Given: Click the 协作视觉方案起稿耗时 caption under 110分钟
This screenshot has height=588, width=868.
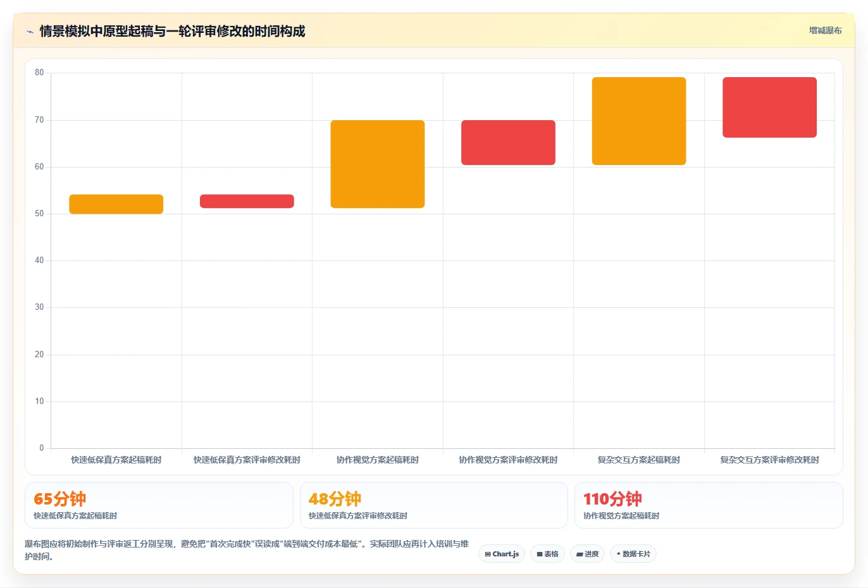Looking at the screenshot, I should point(621,516).
